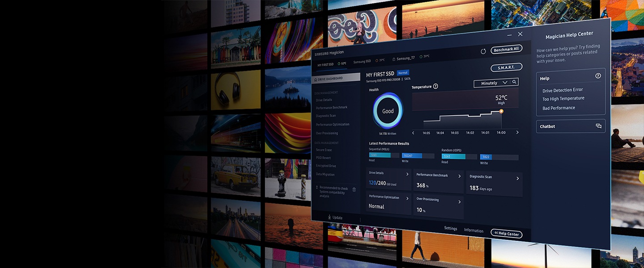Open the Drive Detection Error help topic
The width and height of the screenshot is (644, 268).
coord(563,90)
